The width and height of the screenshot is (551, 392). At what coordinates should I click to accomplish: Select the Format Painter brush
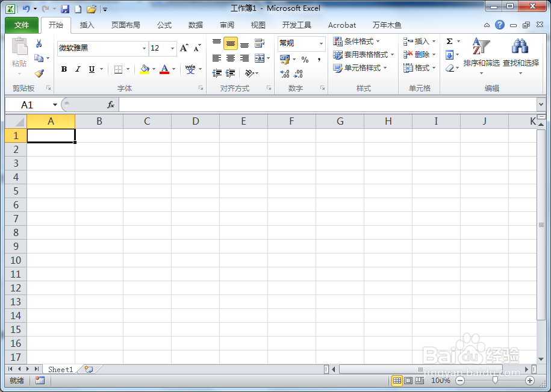tap(39, 73)
